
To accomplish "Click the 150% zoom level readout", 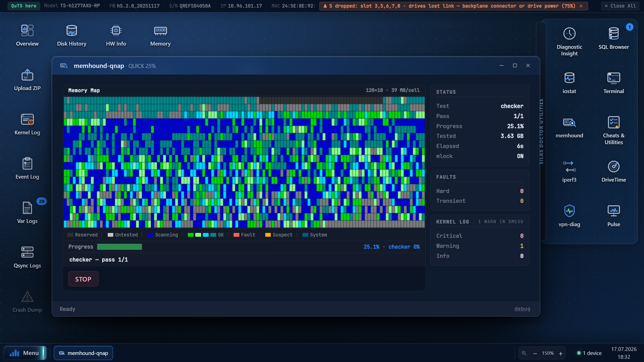I will [548, 353].
